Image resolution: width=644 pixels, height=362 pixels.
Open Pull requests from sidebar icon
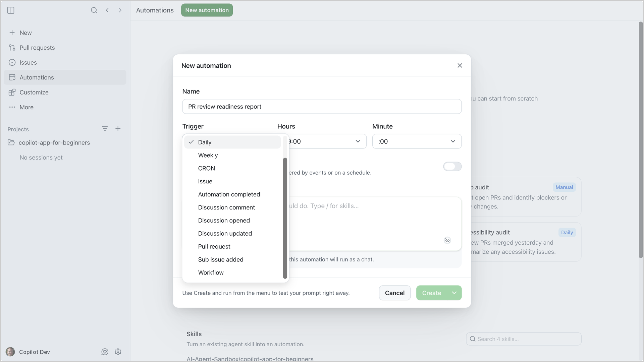(x=12, y=48)
